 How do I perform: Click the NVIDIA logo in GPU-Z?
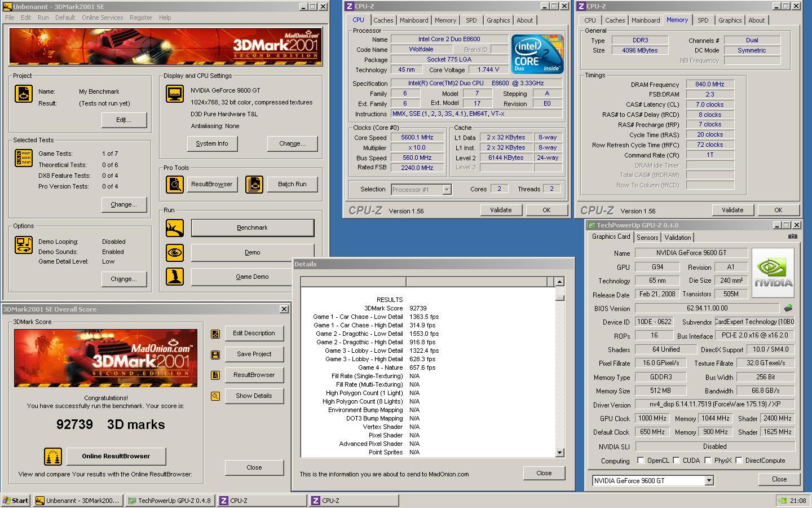[x=773, y=273]
